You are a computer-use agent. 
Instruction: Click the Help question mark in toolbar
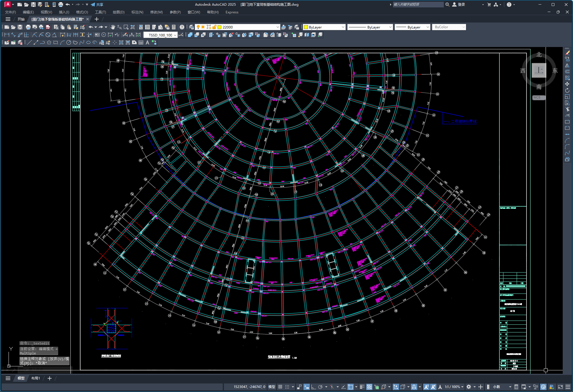click(x=182, y=27)
